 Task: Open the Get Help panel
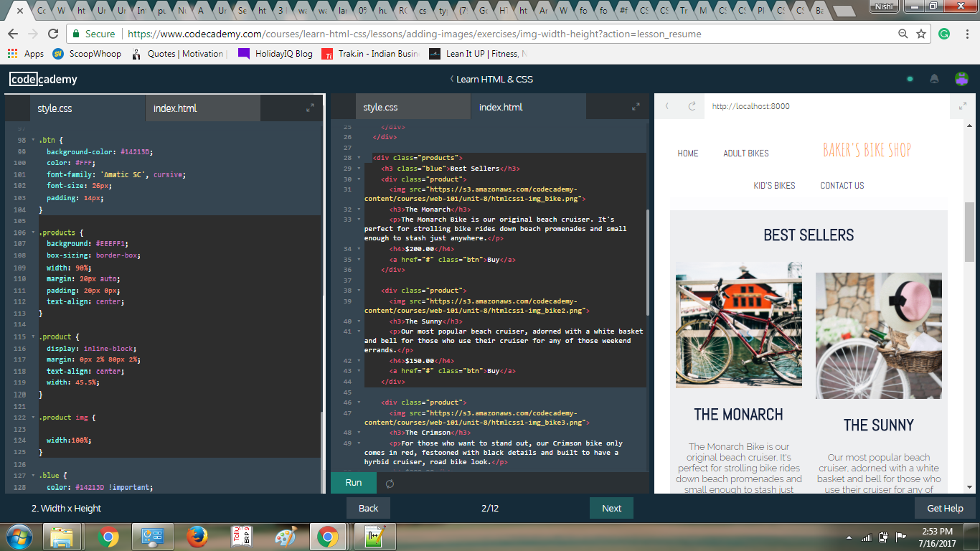point(945,508)
